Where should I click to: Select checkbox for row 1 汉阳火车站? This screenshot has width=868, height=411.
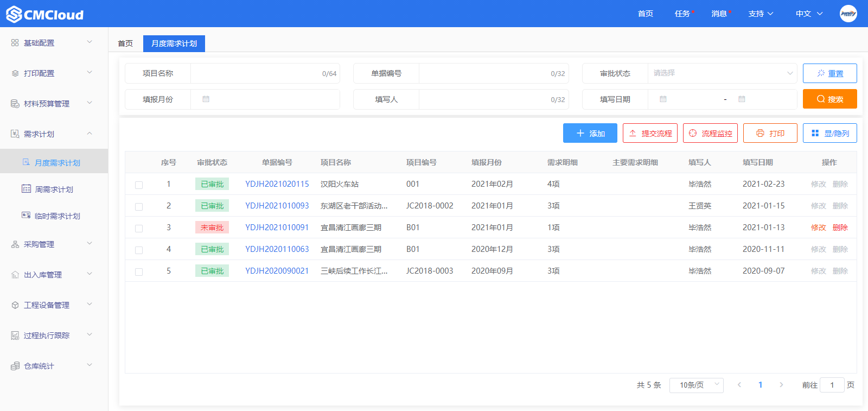coord(139,185)
